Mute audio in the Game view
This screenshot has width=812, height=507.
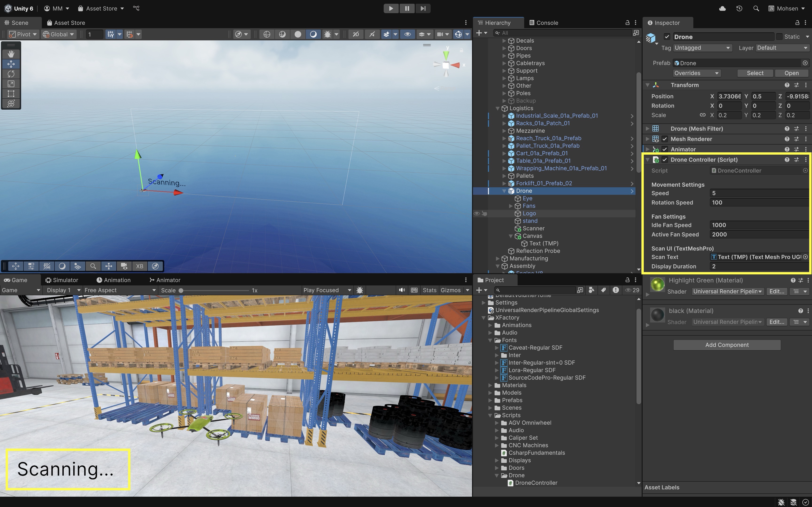[402, 290]
